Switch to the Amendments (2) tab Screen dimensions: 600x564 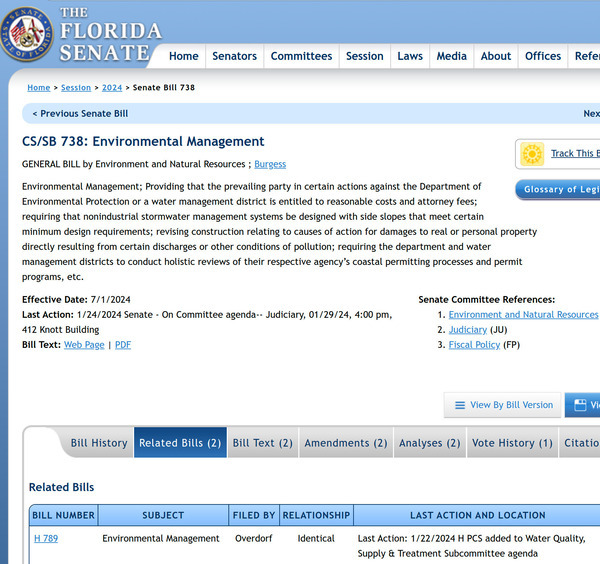[346, 443]
